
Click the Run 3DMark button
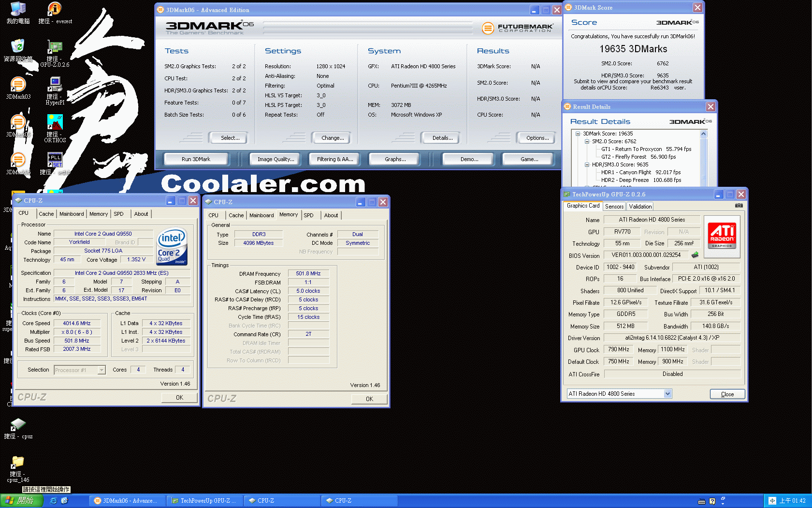point(196,159)
